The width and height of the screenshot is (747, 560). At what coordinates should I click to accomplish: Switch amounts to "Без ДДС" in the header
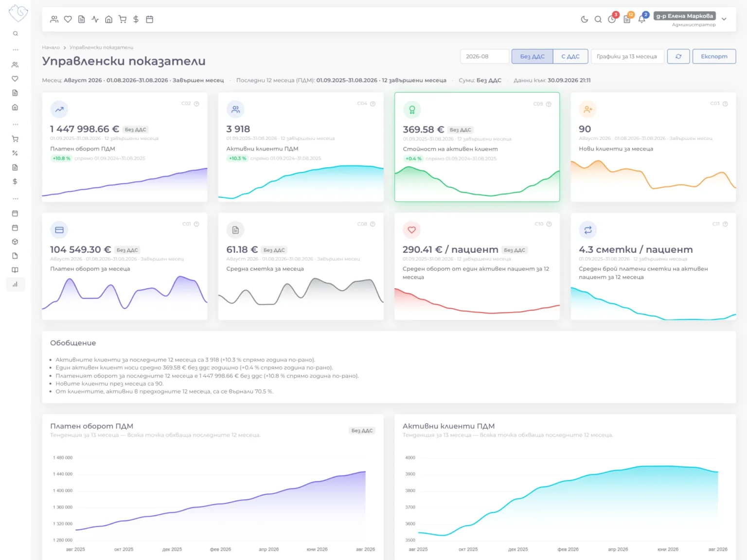pyautogui.click(x=532, y=56)
